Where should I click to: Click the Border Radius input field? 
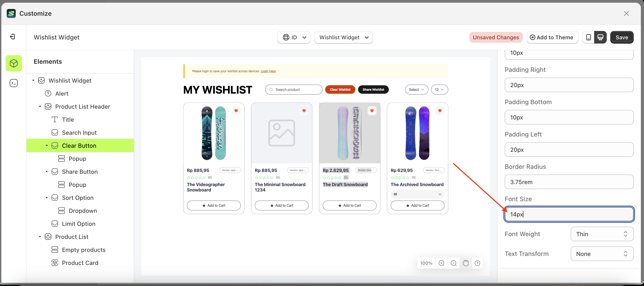[569, 182]
